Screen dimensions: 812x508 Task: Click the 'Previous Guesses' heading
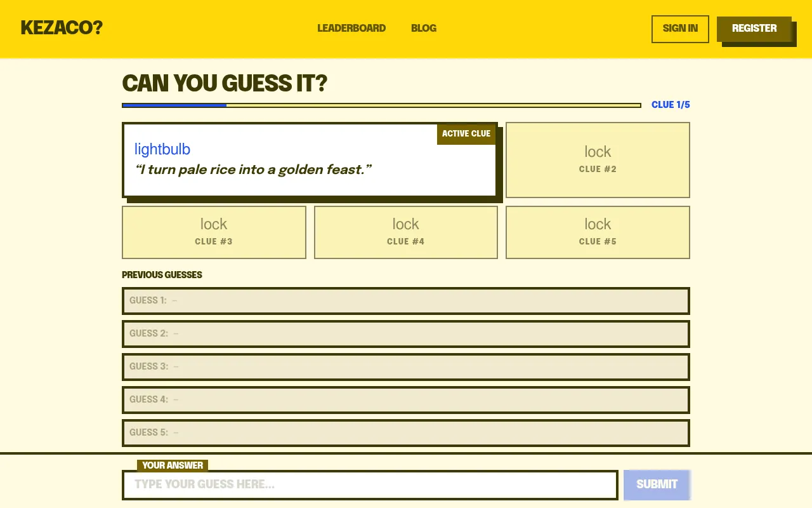[x=162, y=275]
